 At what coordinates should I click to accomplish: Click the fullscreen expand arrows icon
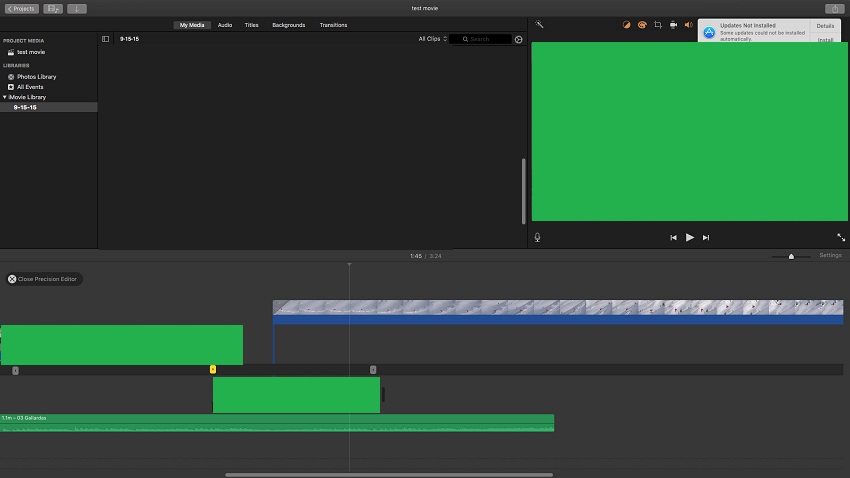pos(841,237)
